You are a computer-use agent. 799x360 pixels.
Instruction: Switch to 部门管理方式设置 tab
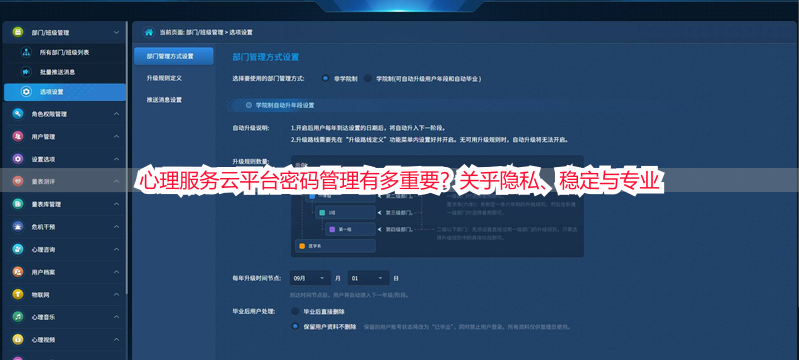click(x=174, y=56)
